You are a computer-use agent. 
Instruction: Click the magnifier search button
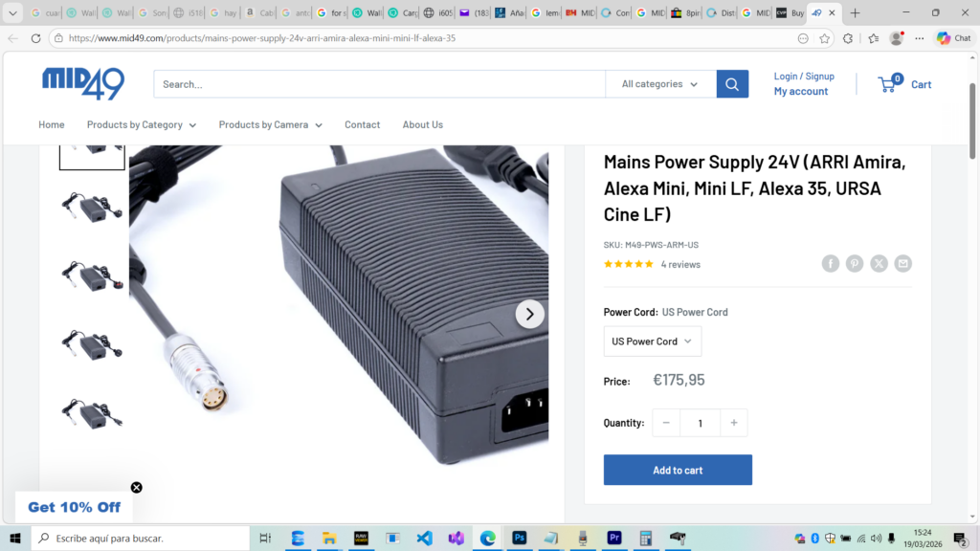732,84
